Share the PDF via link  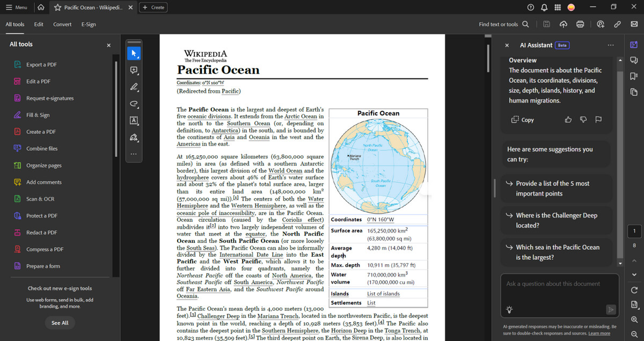pyautogui.click(x=617, y=24)
